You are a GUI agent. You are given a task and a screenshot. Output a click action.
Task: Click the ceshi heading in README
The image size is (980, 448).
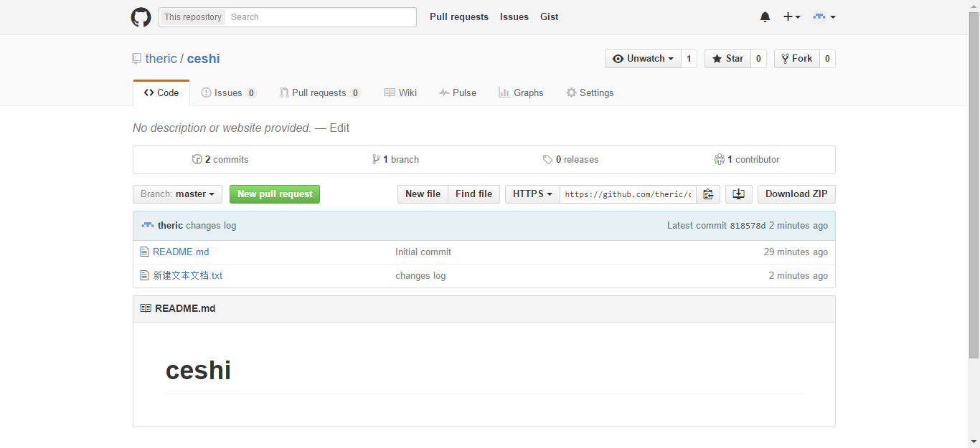click(198, 371)
